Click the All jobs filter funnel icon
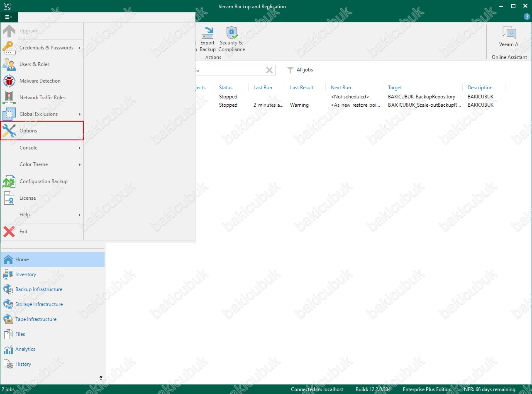Screen dimensions: 532x394 click(290, 70)
